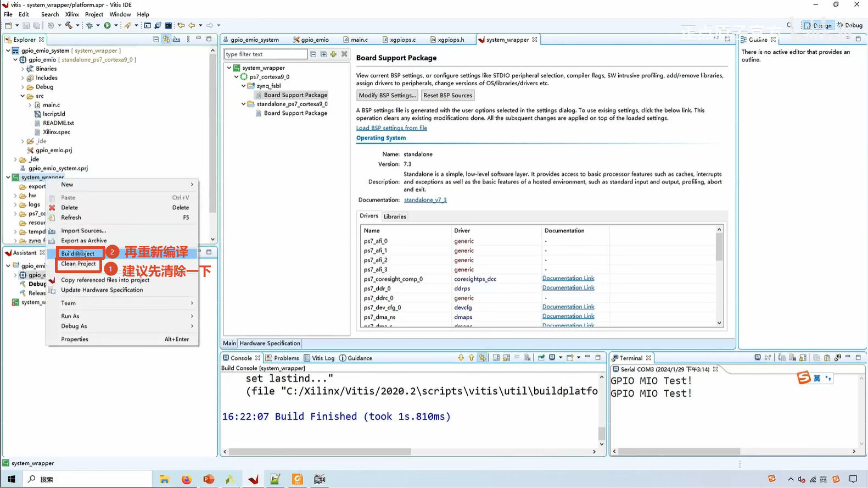
Task: Expand the Binaries folder node
Action: point(23,69)
